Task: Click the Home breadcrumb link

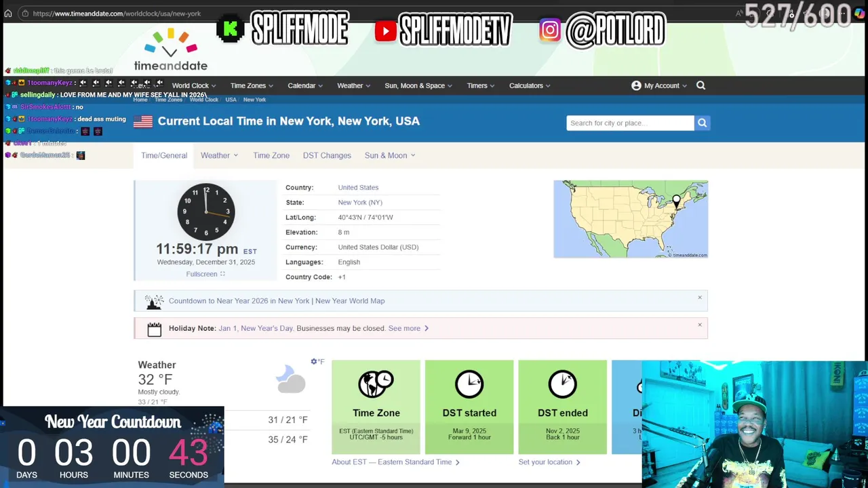Action: click(140, 100)
